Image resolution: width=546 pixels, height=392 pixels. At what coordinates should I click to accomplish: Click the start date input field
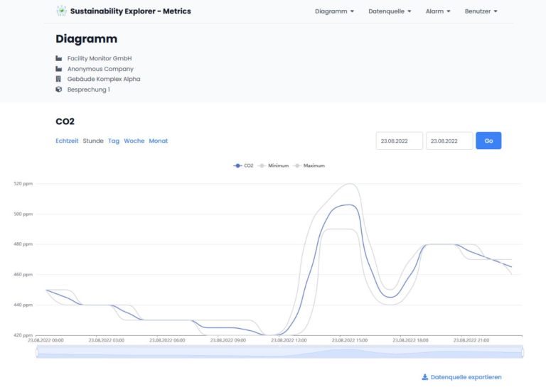click(399, 141)
